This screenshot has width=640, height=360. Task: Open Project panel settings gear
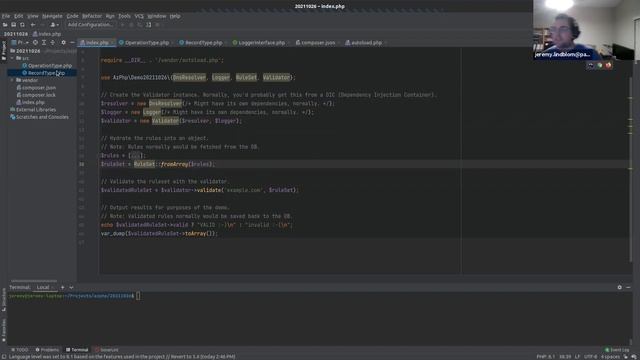coord(63,42)
